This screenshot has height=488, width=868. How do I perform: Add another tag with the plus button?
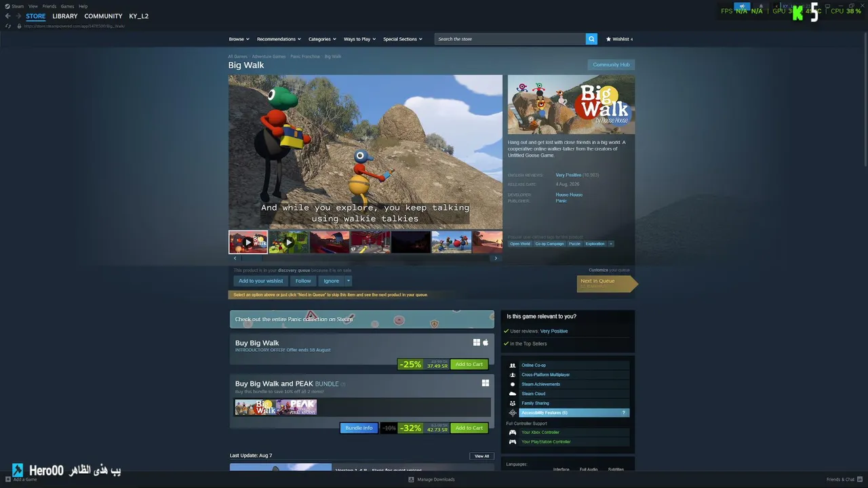611,244
